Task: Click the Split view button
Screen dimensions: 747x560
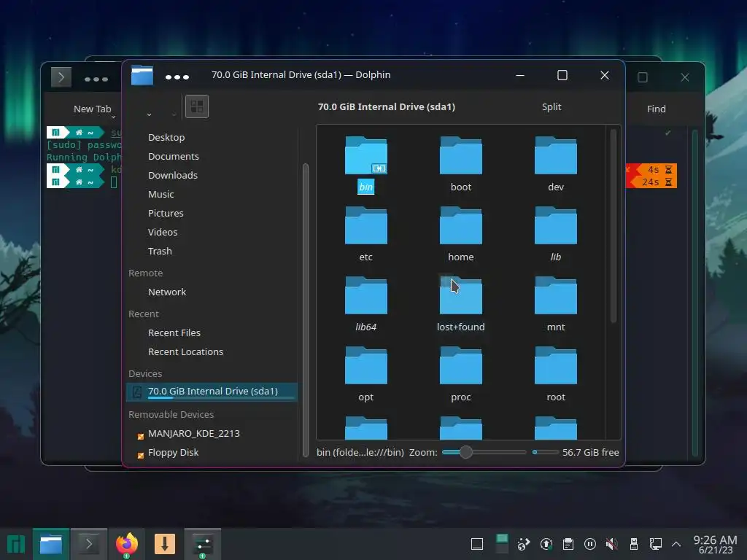Action: click(551, 106)
